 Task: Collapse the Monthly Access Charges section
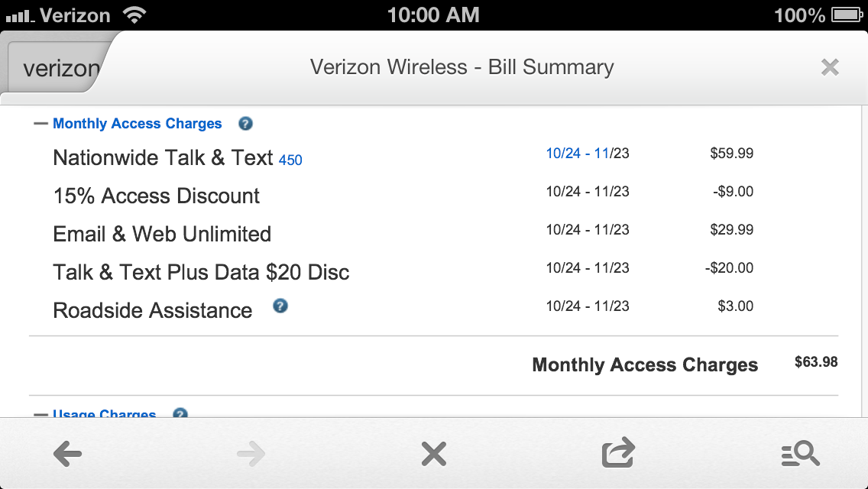point(40,124)
